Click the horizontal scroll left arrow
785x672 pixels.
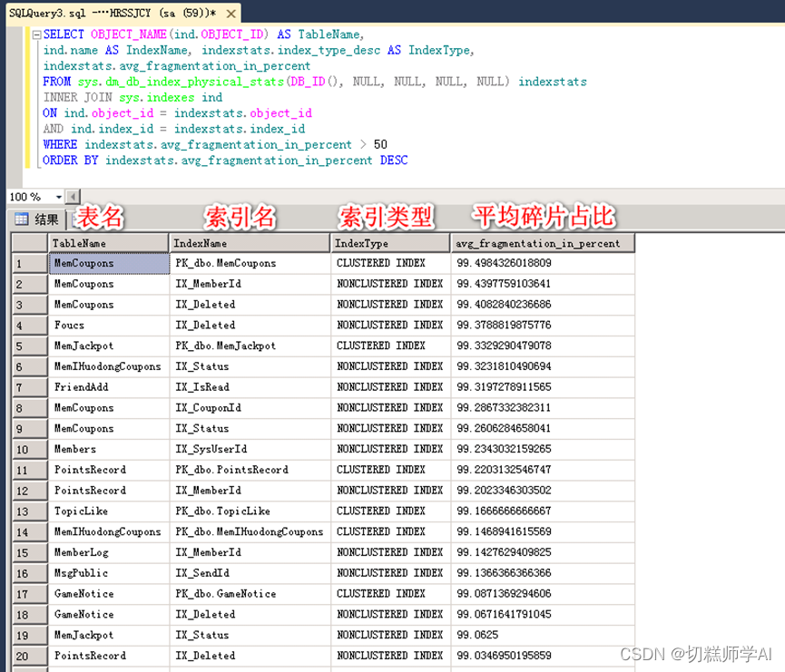point(74,197)
